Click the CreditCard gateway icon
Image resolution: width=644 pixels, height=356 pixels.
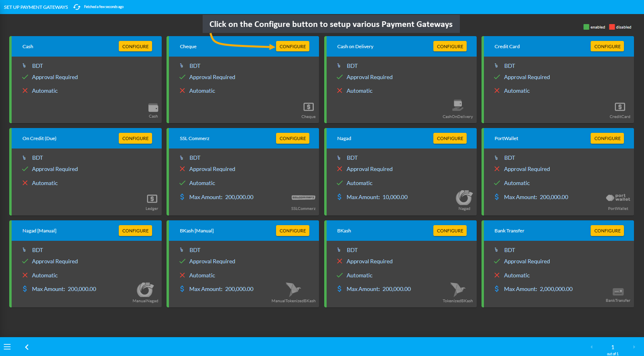(620, 107)
